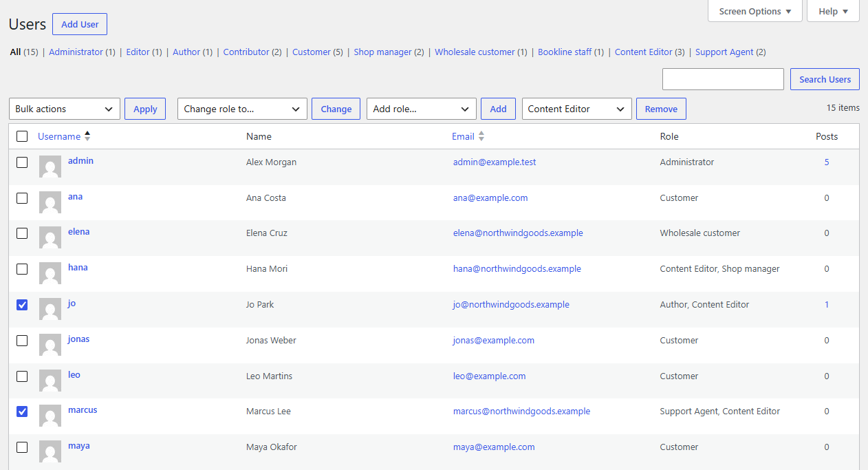Filter users by Support Agent role
The height and width of the screenshot is (470, 868).
coord(724,52)
